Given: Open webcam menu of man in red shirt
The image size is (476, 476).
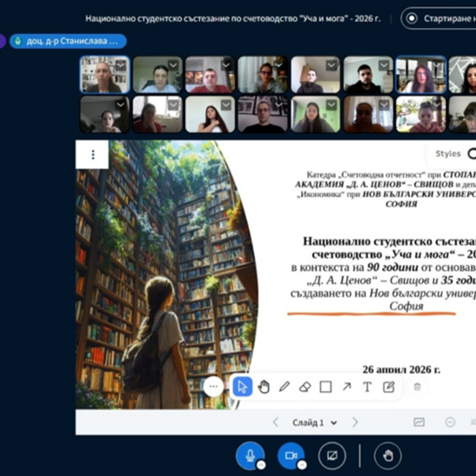Looking at the screenshot, I should 226,65.
